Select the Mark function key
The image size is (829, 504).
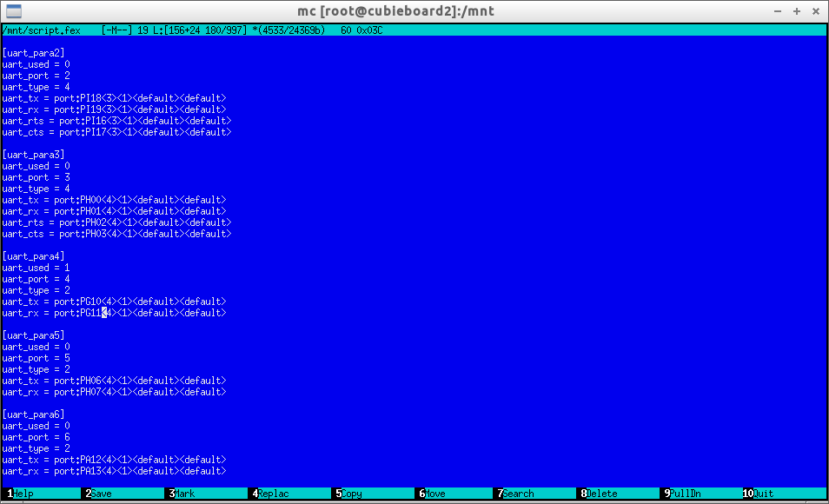[x=185, y=494]
